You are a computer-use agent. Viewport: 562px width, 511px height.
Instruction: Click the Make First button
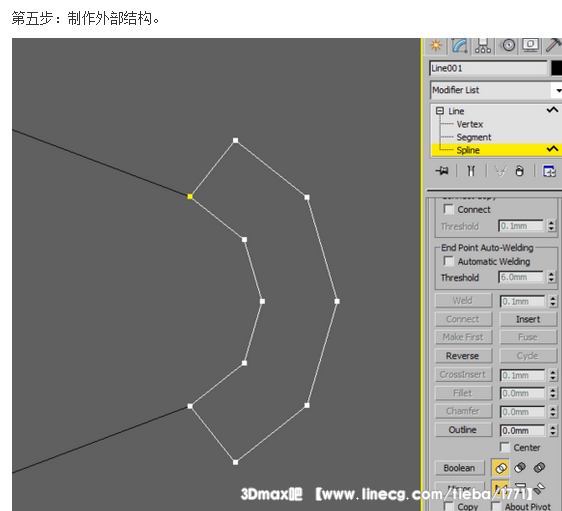tap(463, 337)
